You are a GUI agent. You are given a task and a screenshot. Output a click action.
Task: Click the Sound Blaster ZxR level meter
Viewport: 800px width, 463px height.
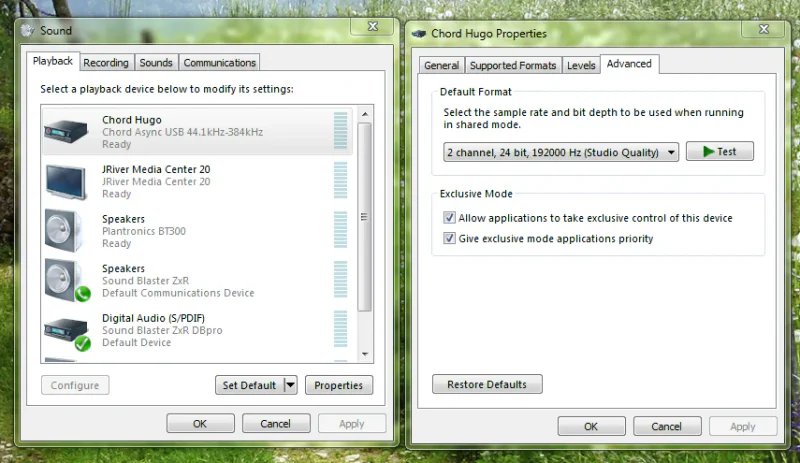click(340, 279)
